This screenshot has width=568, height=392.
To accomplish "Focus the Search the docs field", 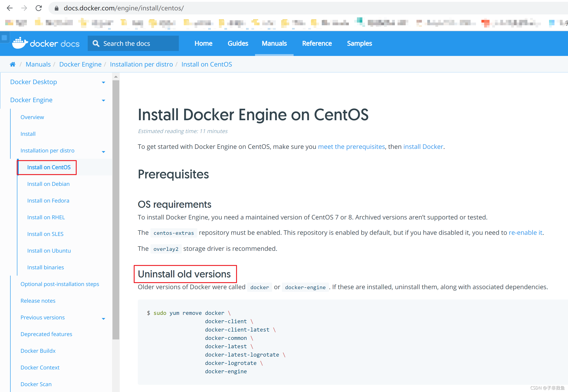I will (x=133, y=44).
